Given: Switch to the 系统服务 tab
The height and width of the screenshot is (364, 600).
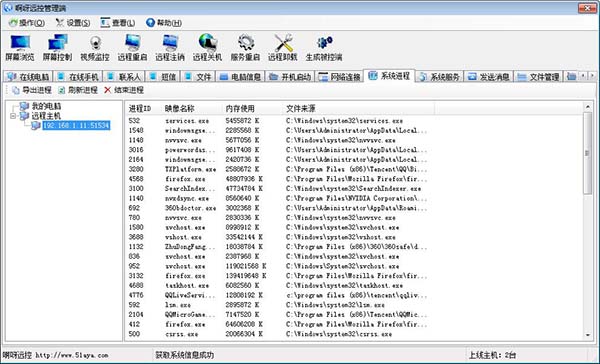Looking at the screenshot, I should pyautogui.click(x=439, y=77).
